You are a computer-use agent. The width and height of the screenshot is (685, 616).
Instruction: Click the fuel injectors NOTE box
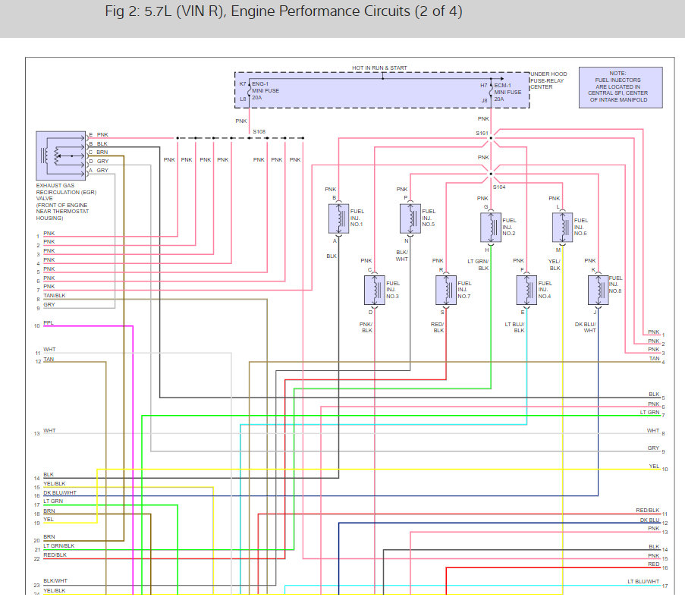pyautogui.click(x=621, y=87)
